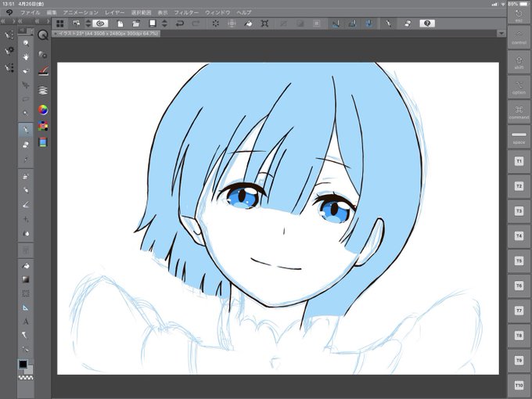532x399 pixels.
Task: Toggle the option modifier key
Action: pos(519,87)
